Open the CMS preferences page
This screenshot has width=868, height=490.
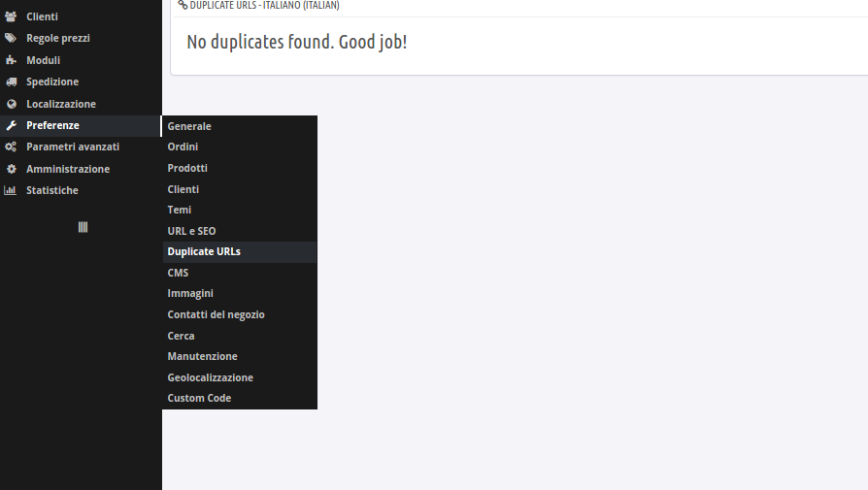178,273
